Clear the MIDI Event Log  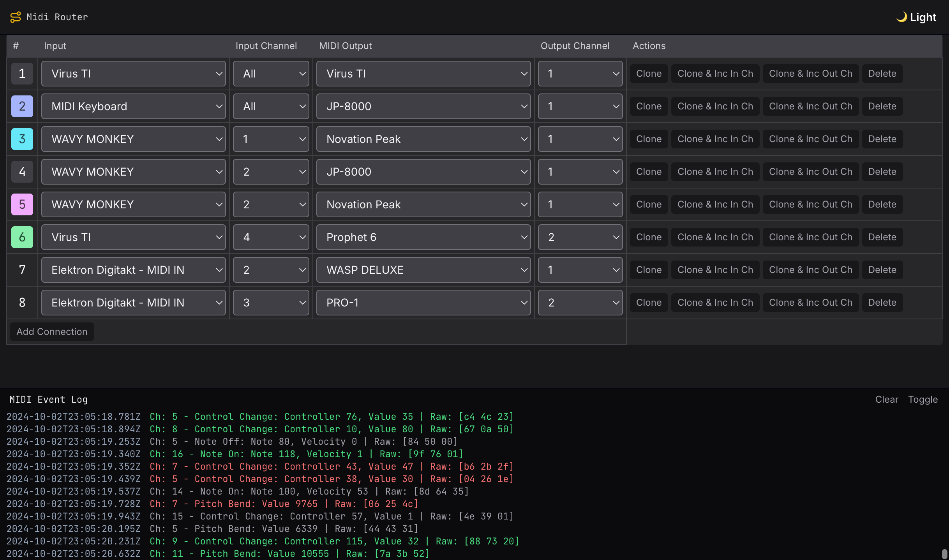pyautogui.click(x=887, y=400)
